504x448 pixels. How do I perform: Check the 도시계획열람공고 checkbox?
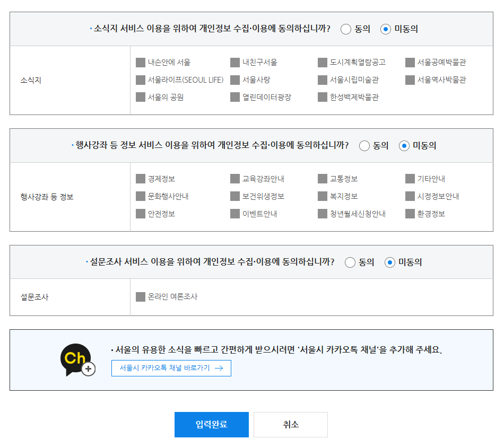click(323, 63)
